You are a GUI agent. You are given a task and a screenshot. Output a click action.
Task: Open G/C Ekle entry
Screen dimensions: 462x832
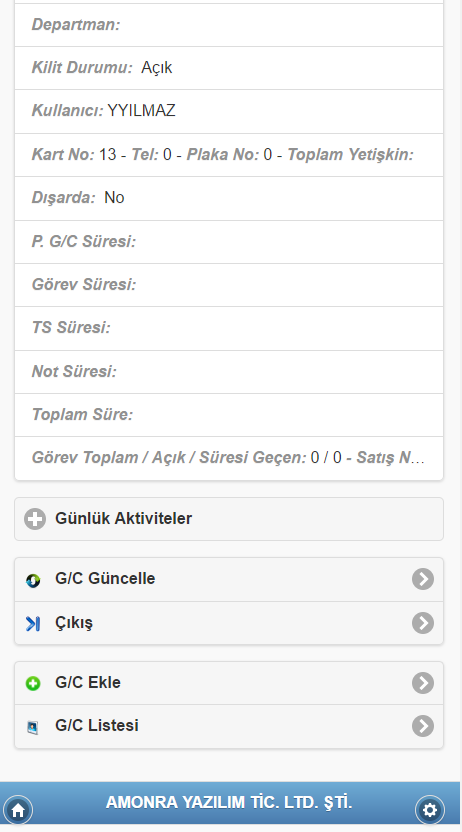pyautogui.click(x=229, y=683)
